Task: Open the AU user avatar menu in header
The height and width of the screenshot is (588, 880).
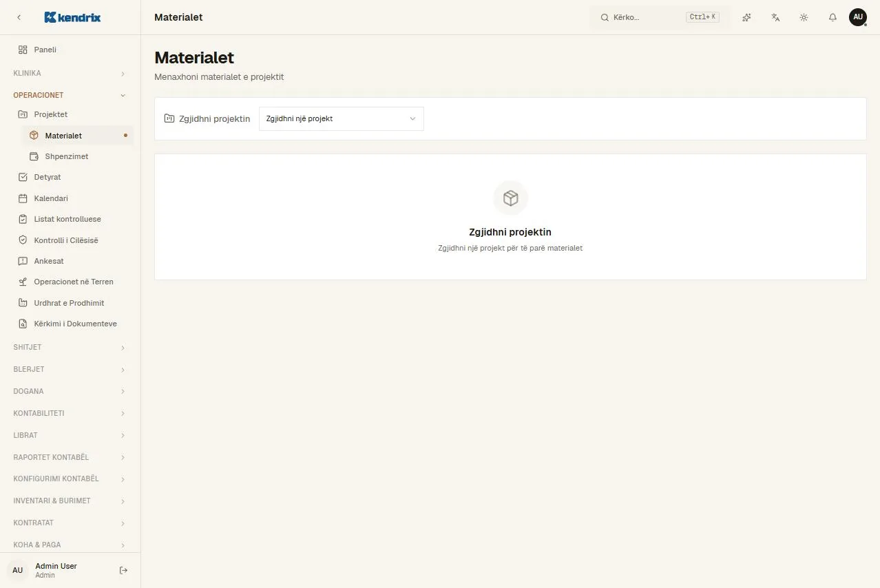Action: point(858,17)
